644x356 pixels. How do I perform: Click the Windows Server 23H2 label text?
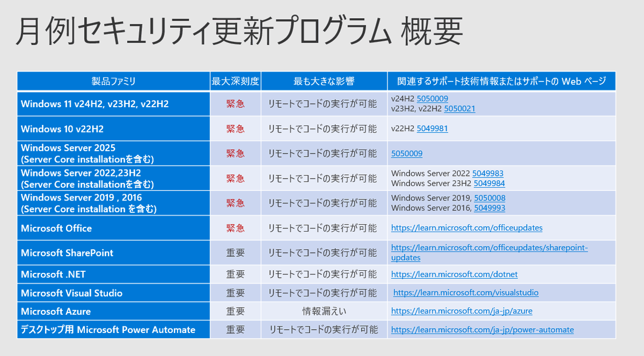click(431, 183)
